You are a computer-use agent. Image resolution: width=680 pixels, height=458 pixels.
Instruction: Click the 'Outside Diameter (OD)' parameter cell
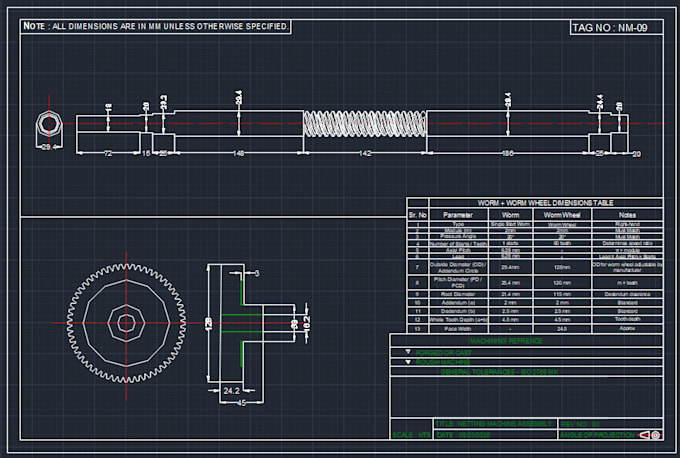click(458, 267)
